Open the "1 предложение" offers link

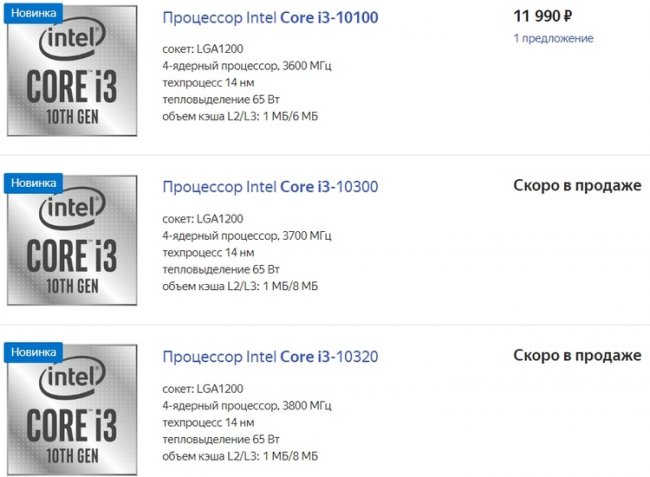coord(553,38)
